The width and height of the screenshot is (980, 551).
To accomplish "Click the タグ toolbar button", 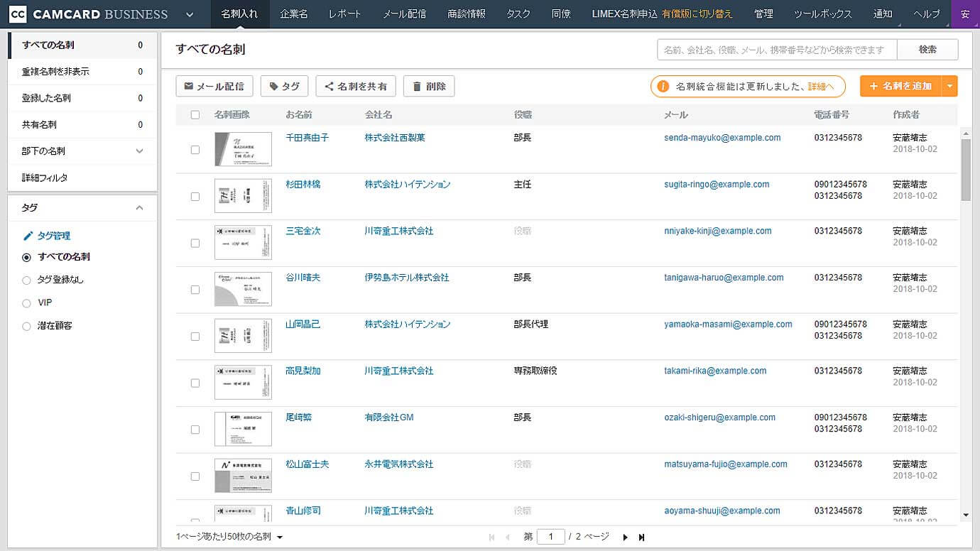I will [284, 87].
